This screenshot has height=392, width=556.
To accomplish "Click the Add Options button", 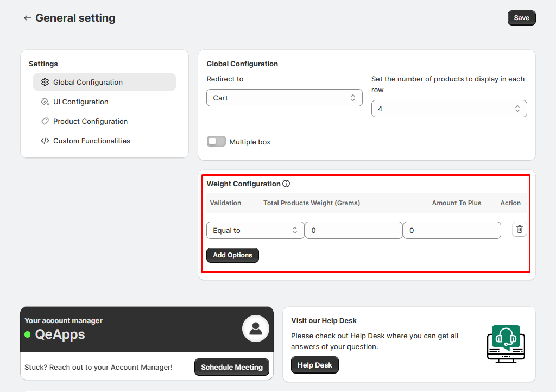I will [232, 255].
